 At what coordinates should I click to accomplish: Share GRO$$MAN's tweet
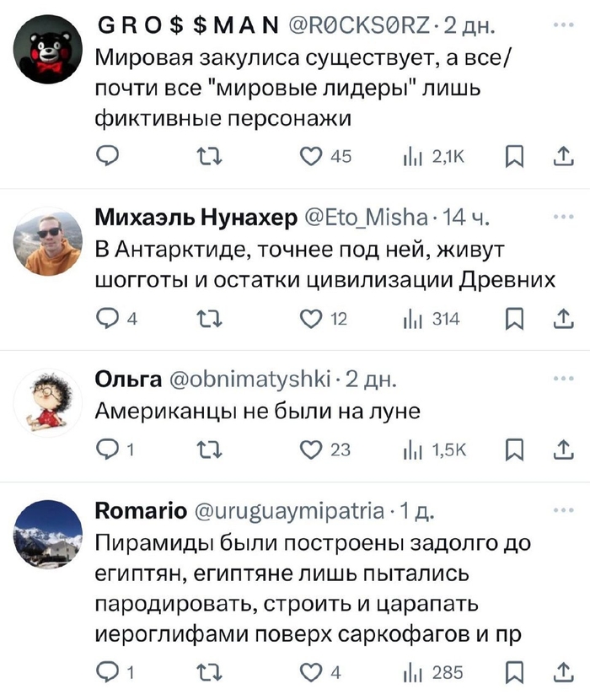click(x=560, y=156)
